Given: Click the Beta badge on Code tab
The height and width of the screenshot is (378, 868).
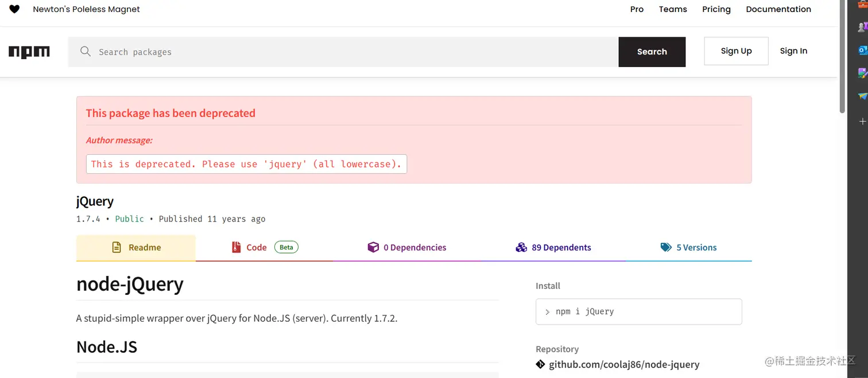Looking at the screenshot, I should pos(286,247).
